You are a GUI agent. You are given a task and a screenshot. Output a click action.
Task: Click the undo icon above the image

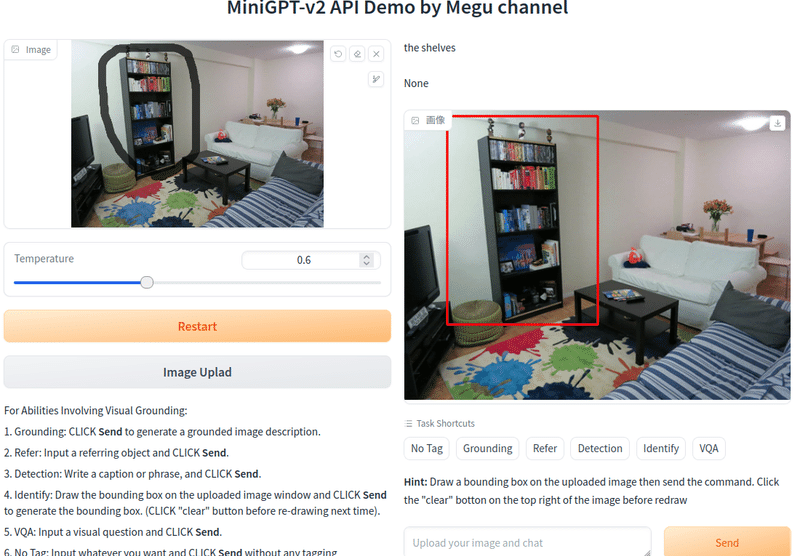coord(338,54)
